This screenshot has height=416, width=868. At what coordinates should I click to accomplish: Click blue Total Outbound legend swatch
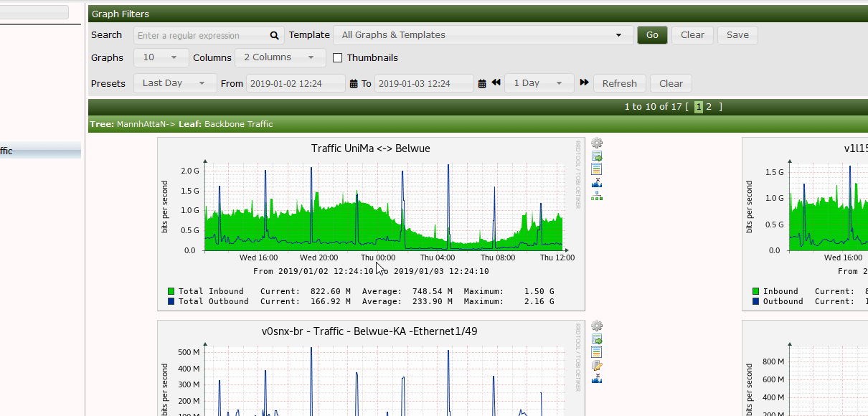[x=171, y=301]
